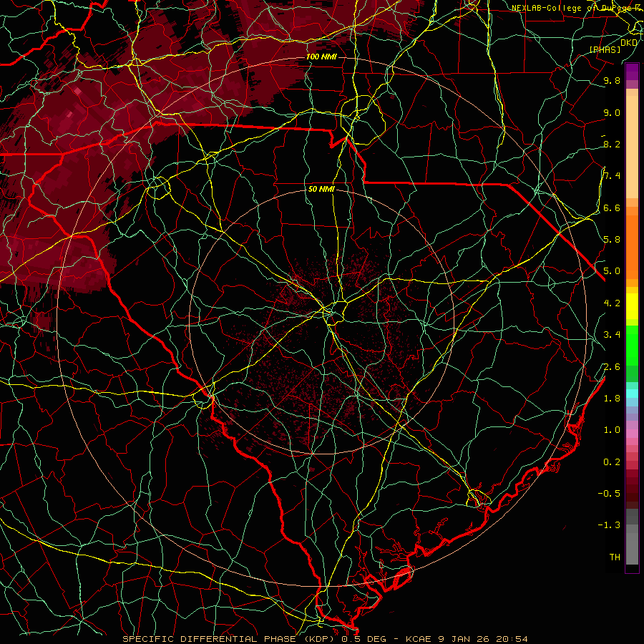This screenshot has width=644, height=644.
Task: Click the "9 JAN 26 20:54" timestamp
Action: (x=483, y=639)
